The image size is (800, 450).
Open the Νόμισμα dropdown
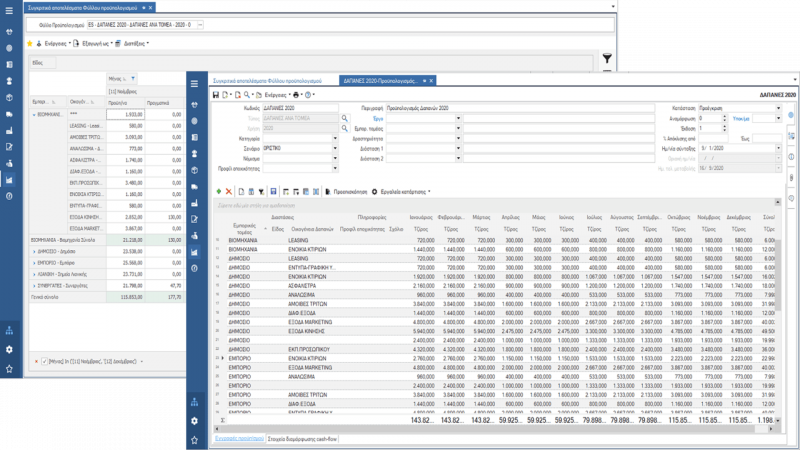pos(335,159)
